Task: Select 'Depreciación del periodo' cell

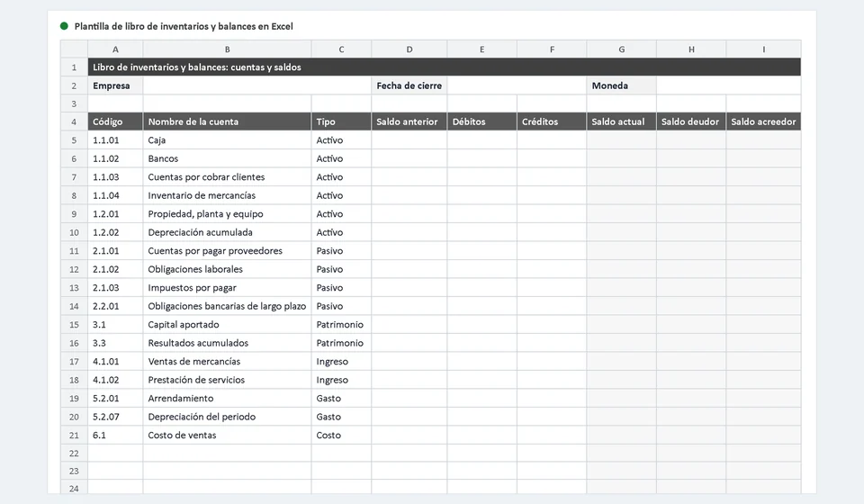Action: [x=227, y=417]
